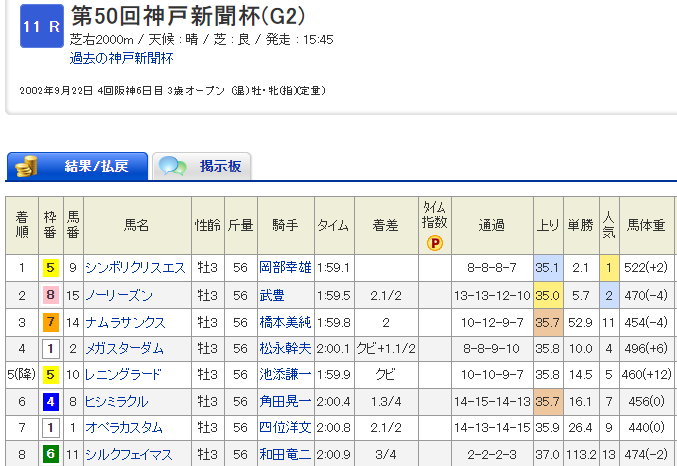Image resolution: width=677 pixels, height=466 pixels.
Task: Click popularity rank 1 yellow cell
Action: [x=609, y=268]
